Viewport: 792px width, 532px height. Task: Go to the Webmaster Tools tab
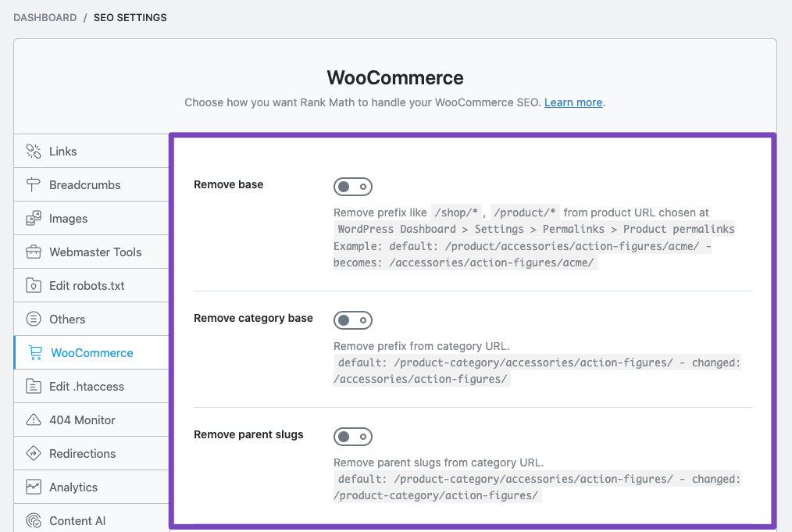click(91, 252)
